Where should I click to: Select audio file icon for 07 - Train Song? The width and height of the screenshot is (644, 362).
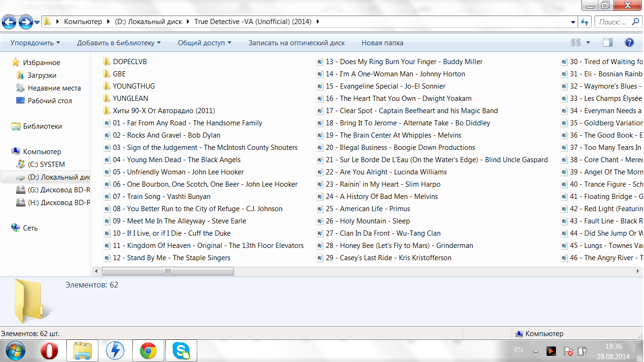tap(107, 197)
